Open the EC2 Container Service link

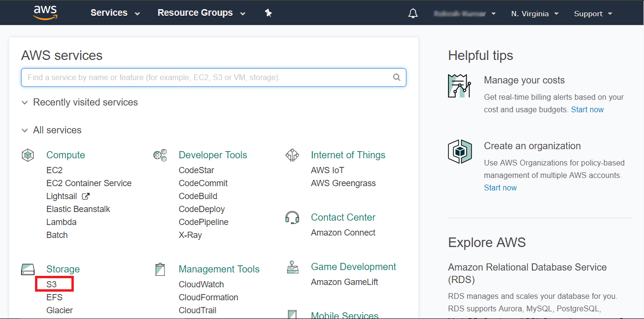89,183
